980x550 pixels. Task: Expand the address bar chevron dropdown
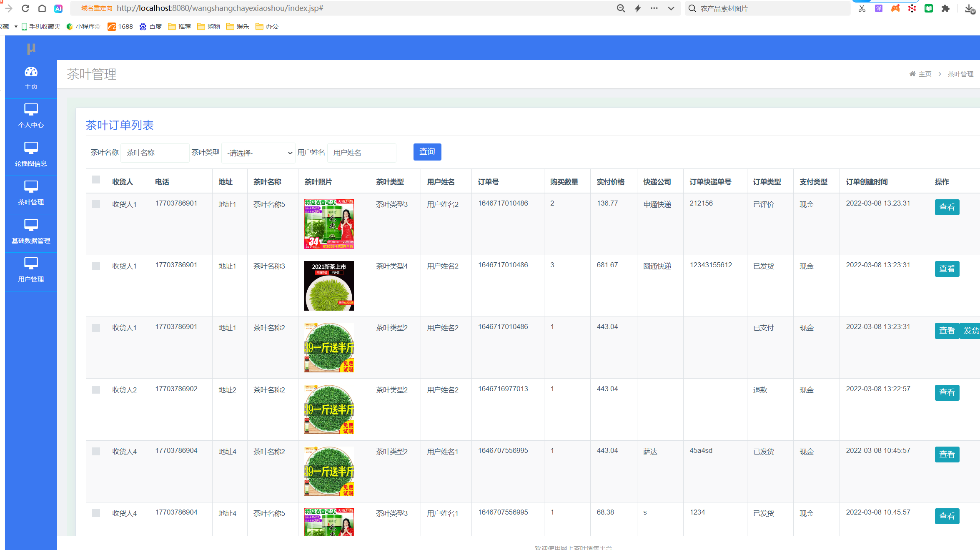[x=671, y=8]
